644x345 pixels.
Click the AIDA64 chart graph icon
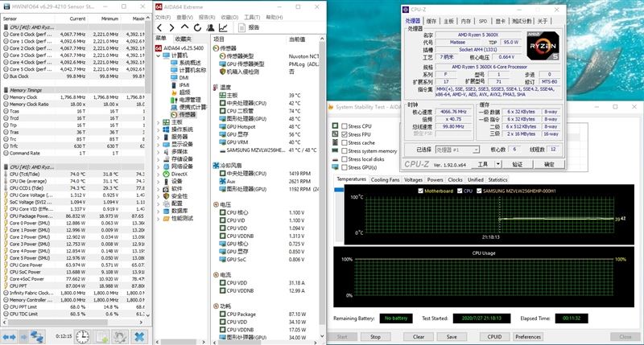[223, 27]
